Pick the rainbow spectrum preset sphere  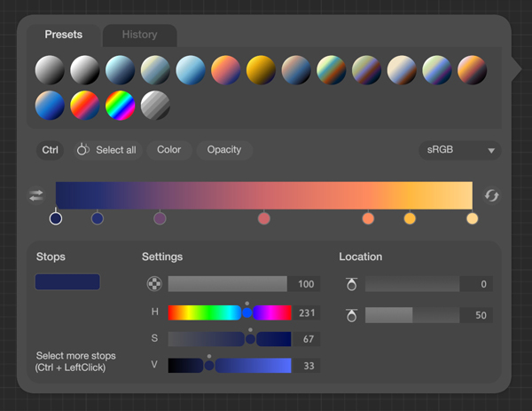[x=120, y=106]
